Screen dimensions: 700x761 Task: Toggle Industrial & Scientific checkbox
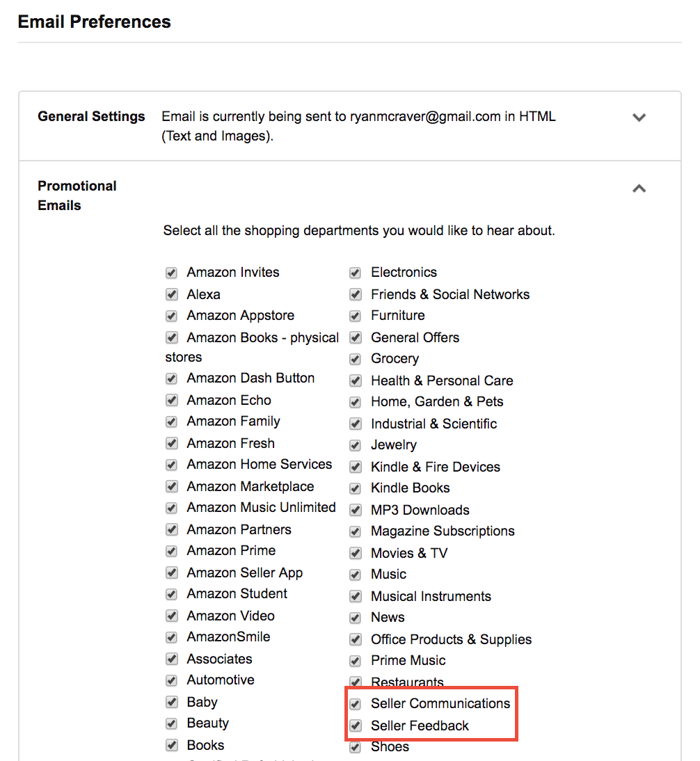356,424
